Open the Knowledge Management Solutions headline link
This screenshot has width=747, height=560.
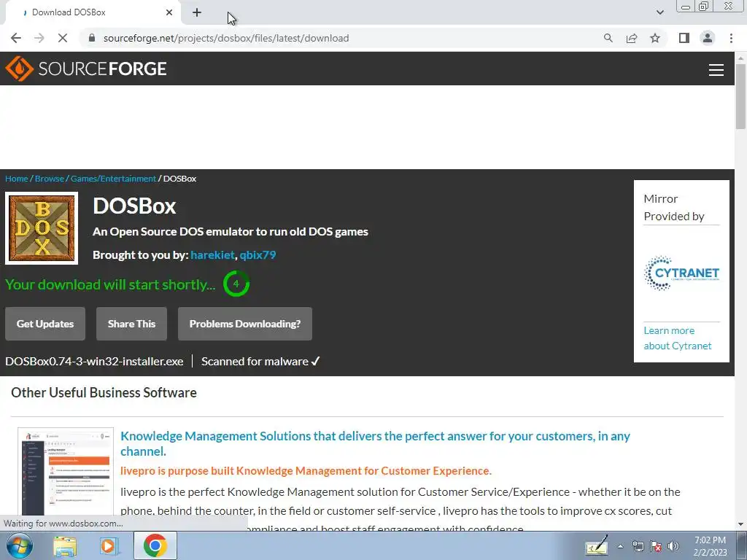click(x=375, y=443)
